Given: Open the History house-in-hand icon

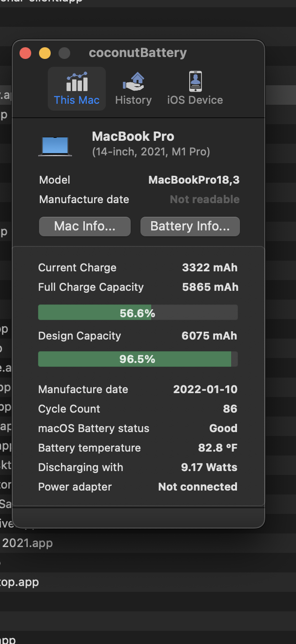Looking at the screenshot, I should [x=133, y=81].
